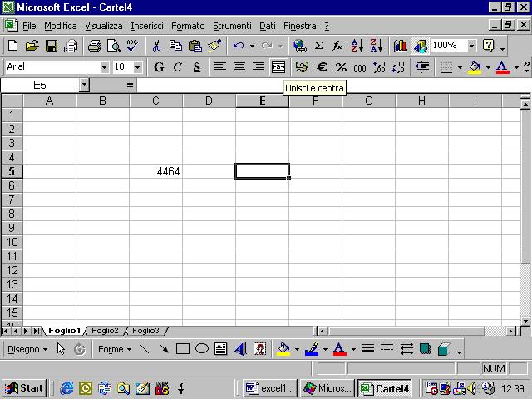Screen dimensions: 532x399
Task: Center cell text horizontally
Action: [239, 67]
